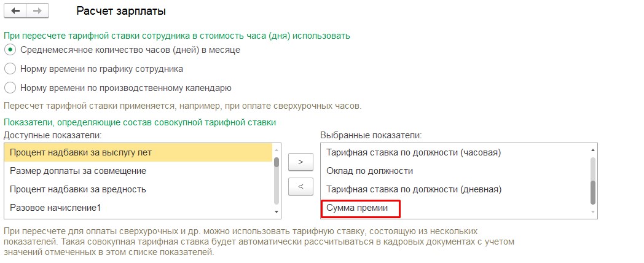Choose norm by employee schedule option
The image size is (644, 263).
(x=10, y=69)
